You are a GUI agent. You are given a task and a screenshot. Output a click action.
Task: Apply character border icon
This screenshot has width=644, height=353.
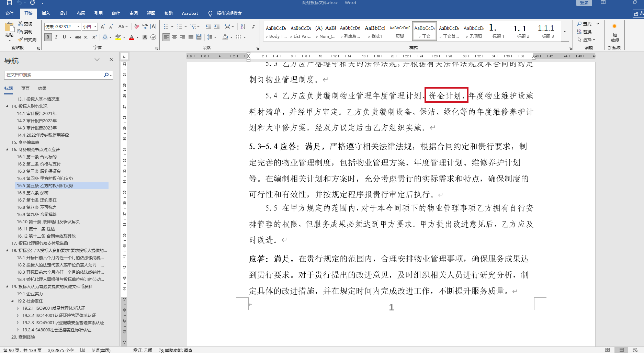click(x=153, y=26)
